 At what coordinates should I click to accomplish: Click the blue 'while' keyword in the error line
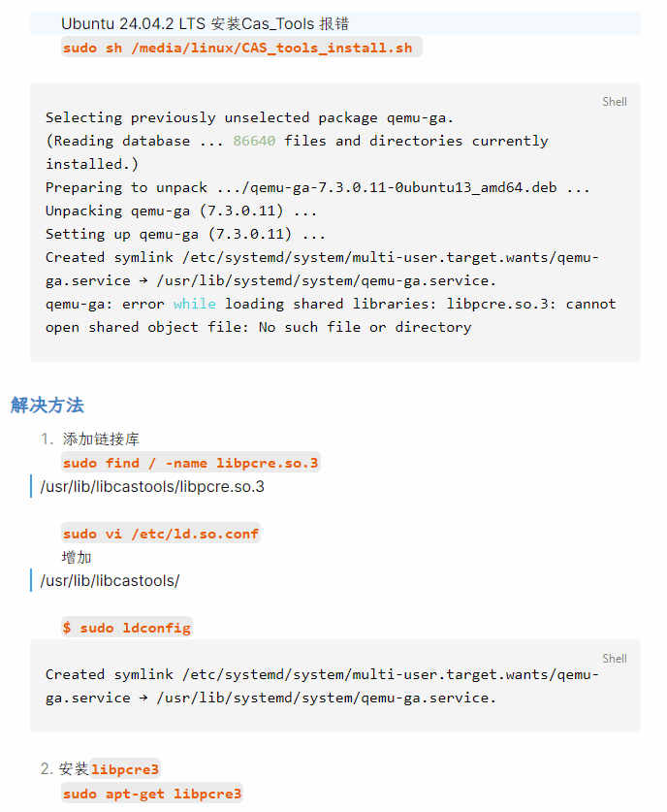coord(195,304)
